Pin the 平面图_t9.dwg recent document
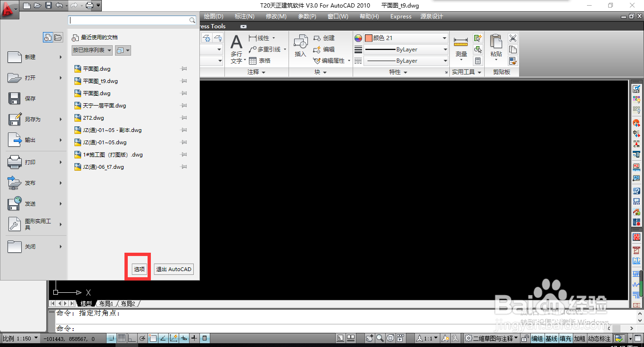The height and width of the screenshot is (347, 644). tap(184, 81)
